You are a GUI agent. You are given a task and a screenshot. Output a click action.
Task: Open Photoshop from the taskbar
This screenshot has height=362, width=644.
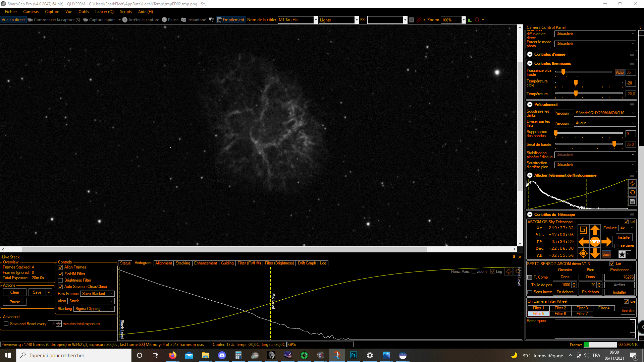coord(353,355)
